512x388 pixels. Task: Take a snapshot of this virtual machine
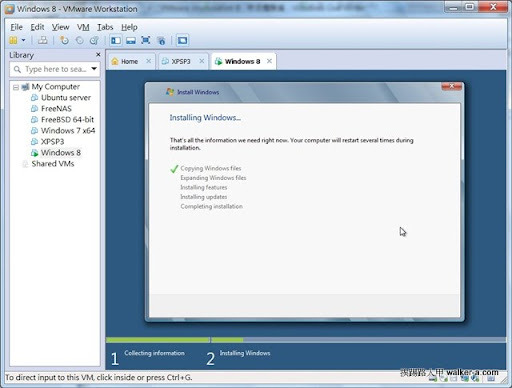(64, 41)
